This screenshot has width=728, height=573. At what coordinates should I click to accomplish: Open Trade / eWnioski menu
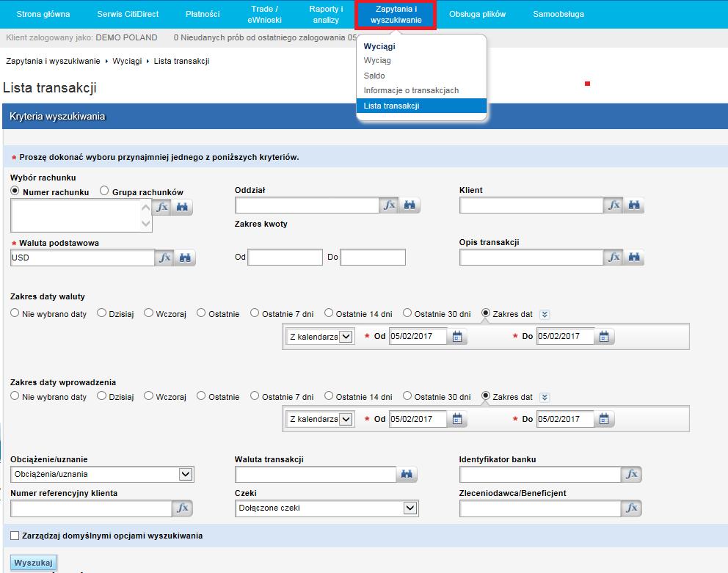point(264,15)
